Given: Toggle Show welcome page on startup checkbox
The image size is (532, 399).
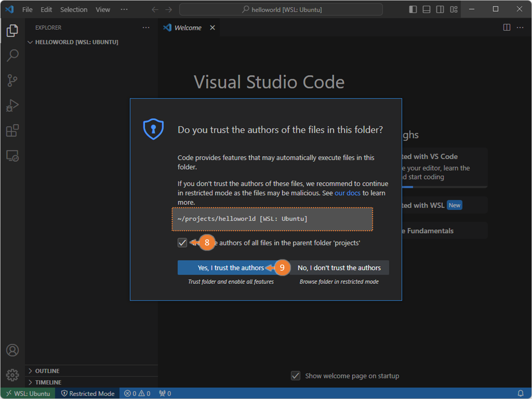Looking at the screenshot, I should [x=295, y=376].
